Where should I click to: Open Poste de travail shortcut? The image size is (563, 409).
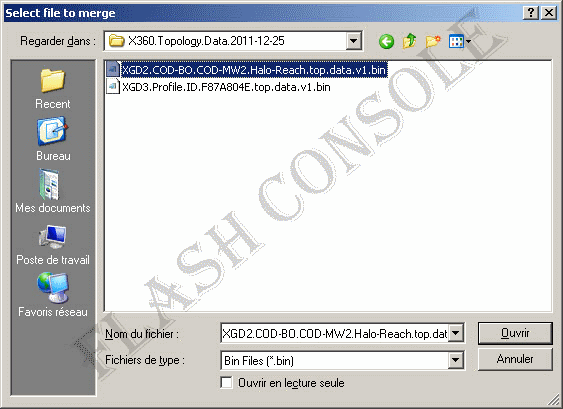[53, 245]
